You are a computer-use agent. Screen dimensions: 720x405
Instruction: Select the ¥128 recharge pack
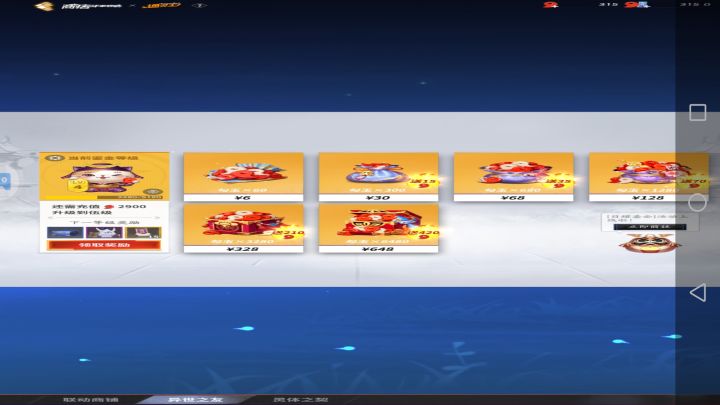pos(648,177)
